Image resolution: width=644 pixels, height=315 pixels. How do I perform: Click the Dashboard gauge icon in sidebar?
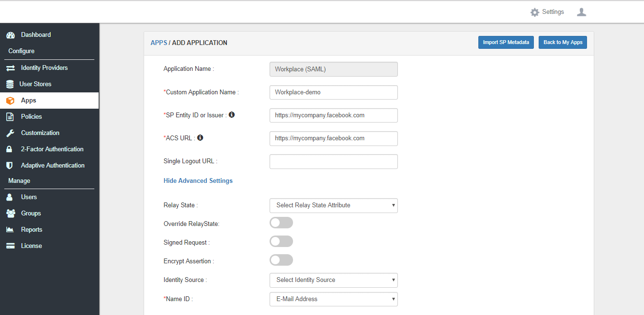point(10,35)
